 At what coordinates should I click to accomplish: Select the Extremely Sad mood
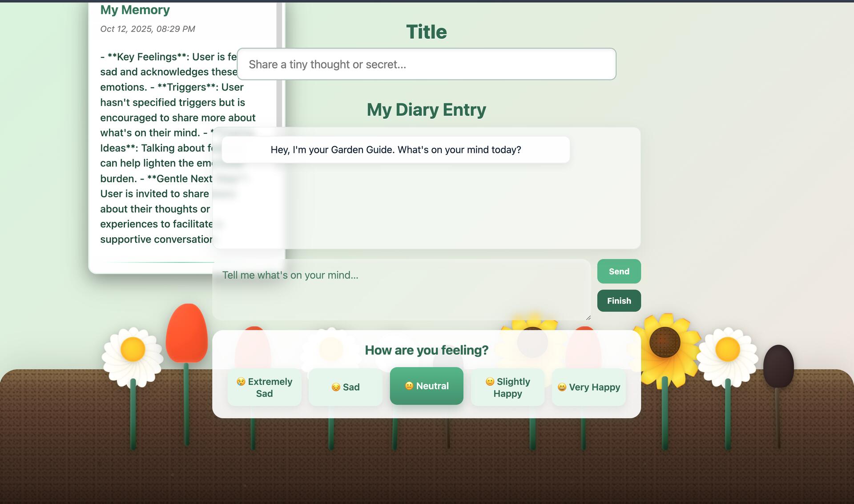coord(264,387)
